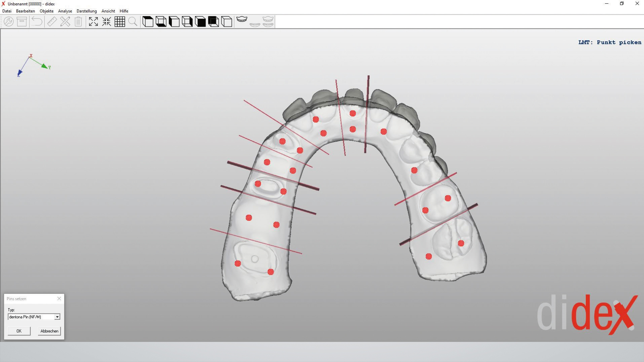Show both jaws icon
The image size is (644, 362).
[268, 22]
